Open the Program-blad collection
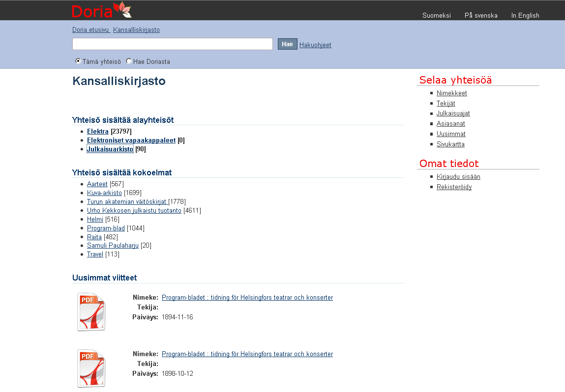Viewport: 565px width, 392px height. click(106, 228)
